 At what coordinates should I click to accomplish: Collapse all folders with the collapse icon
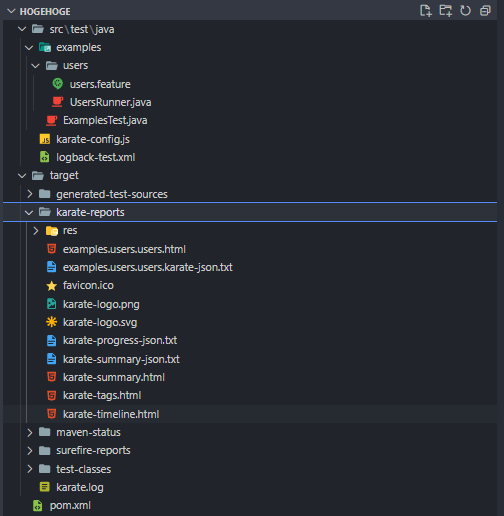pos(485,11)
